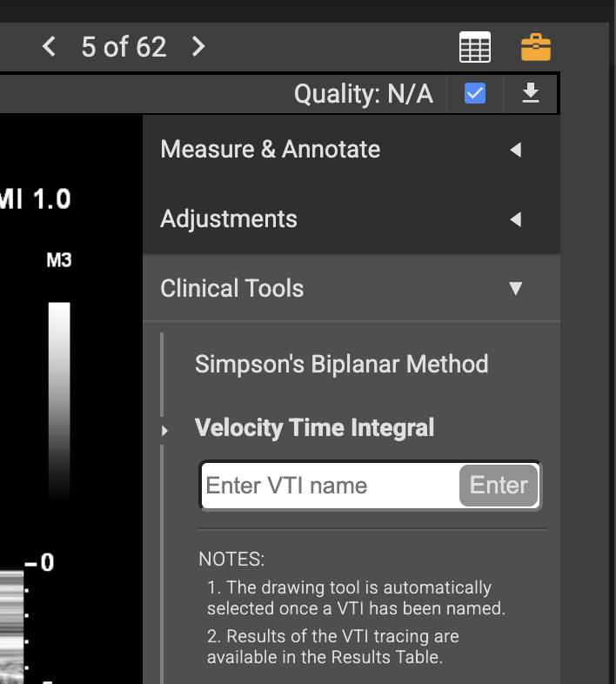Click the Quality: N/A label
Screen dimensions: 616x684
click(x=364, y=94)
